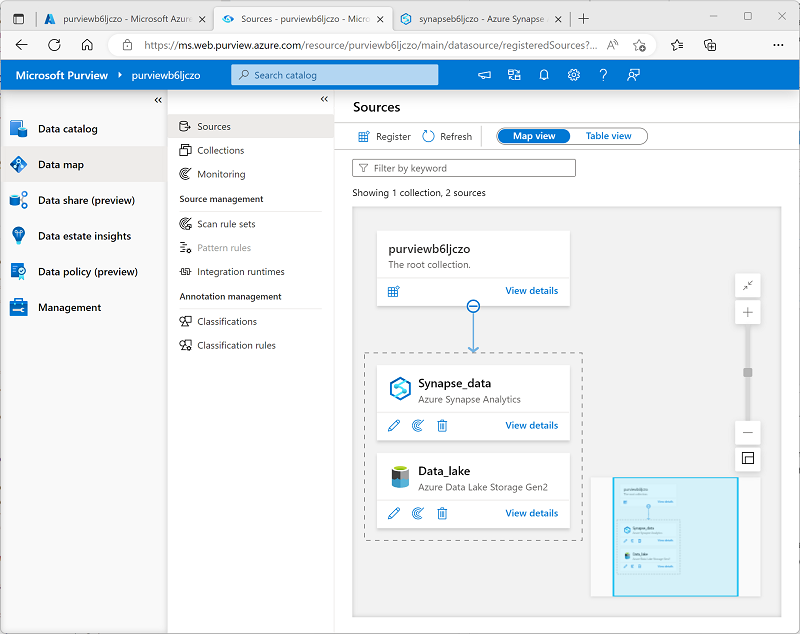The height and width of the screenshot is (634, 800).
Task: Open the feedback icon
Action: click(633, 75)
